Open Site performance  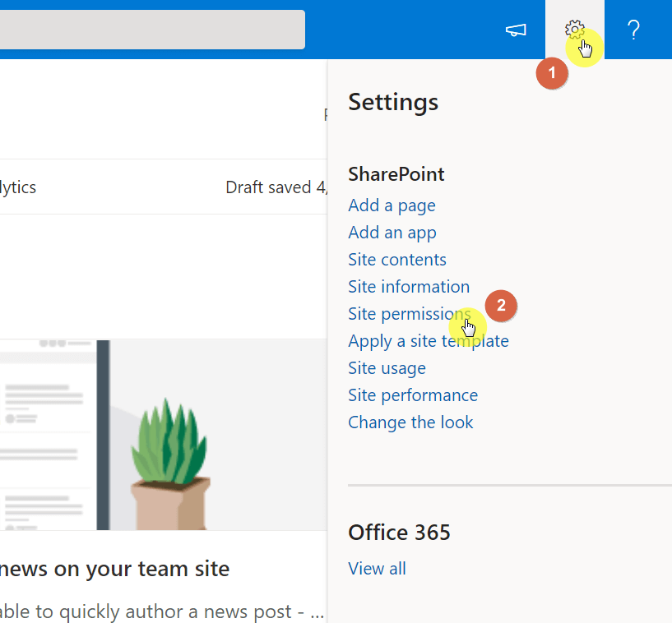point(413,395)
